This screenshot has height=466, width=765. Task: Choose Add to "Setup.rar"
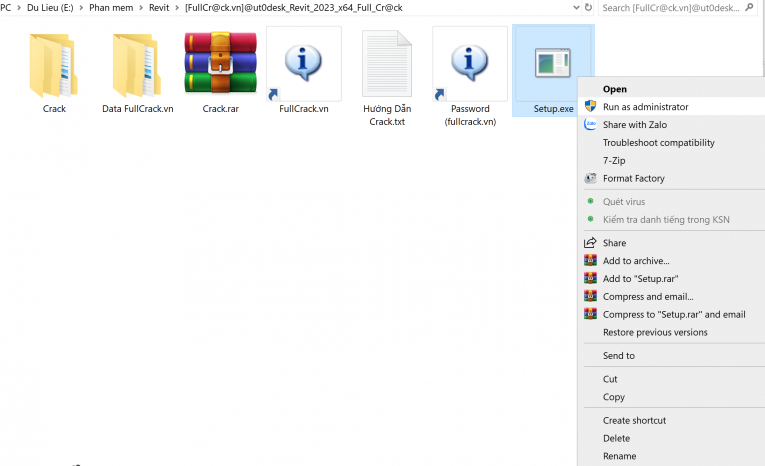671,279
